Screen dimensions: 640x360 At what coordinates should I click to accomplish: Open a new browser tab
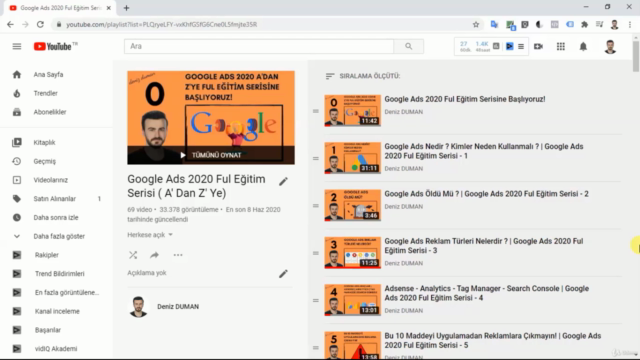tap(127, 8)
